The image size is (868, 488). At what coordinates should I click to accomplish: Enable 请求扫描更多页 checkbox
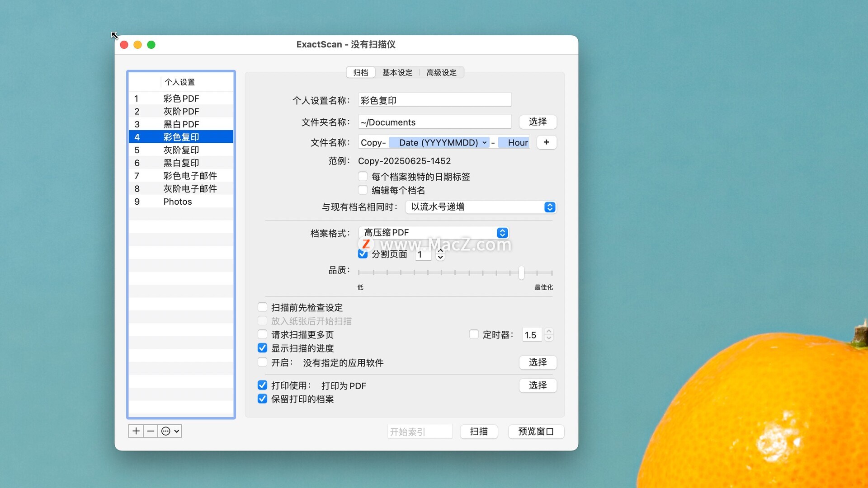[x=262, y=334]
